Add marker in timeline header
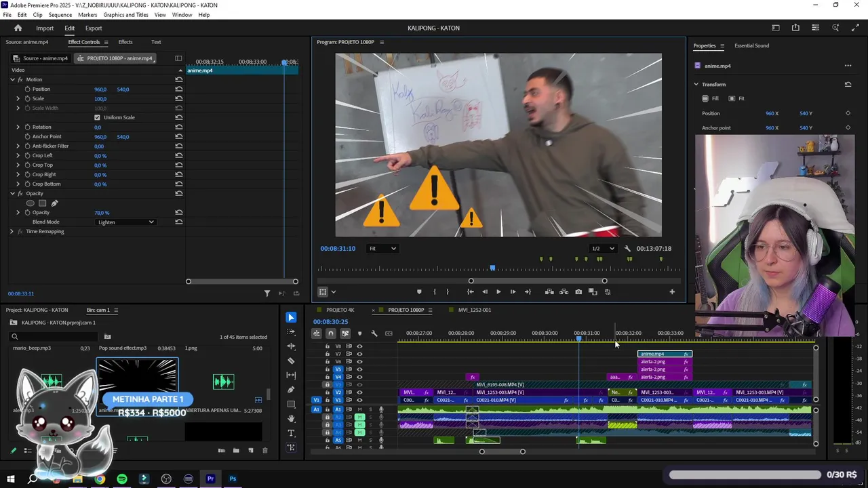 pyautogui.click(x=359, y=333)
